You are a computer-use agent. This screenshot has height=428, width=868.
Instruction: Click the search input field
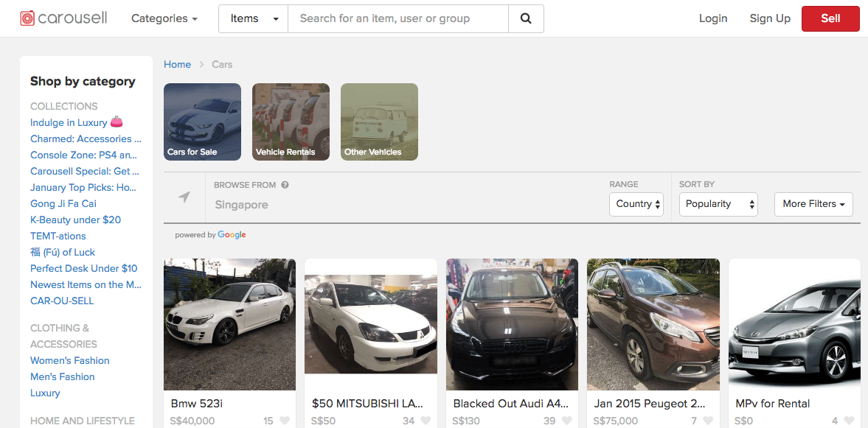[398, 19]
